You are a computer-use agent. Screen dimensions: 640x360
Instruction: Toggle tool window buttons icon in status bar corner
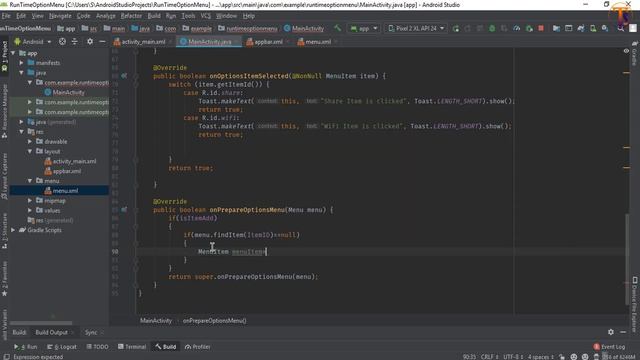tap(6, 357)
